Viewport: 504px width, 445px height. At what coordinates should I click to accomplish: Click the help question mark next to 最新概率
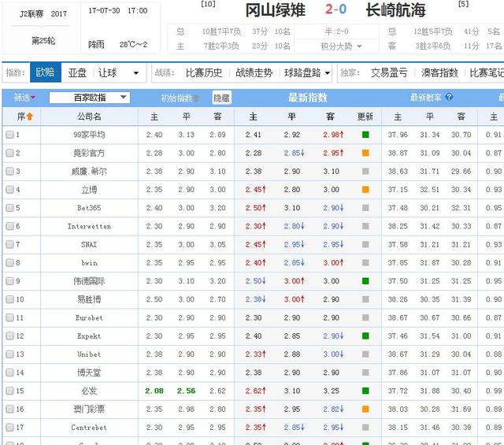(449, 97)
